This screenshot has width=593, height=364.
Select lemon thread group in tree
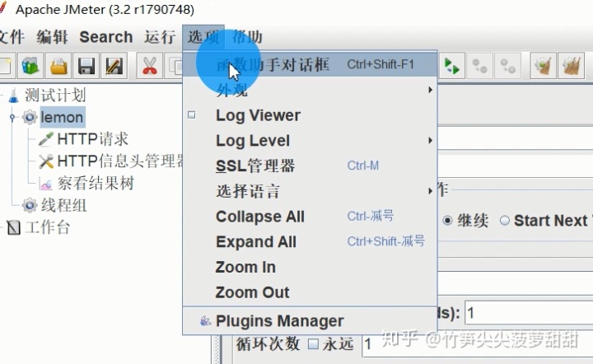[62, 117]
